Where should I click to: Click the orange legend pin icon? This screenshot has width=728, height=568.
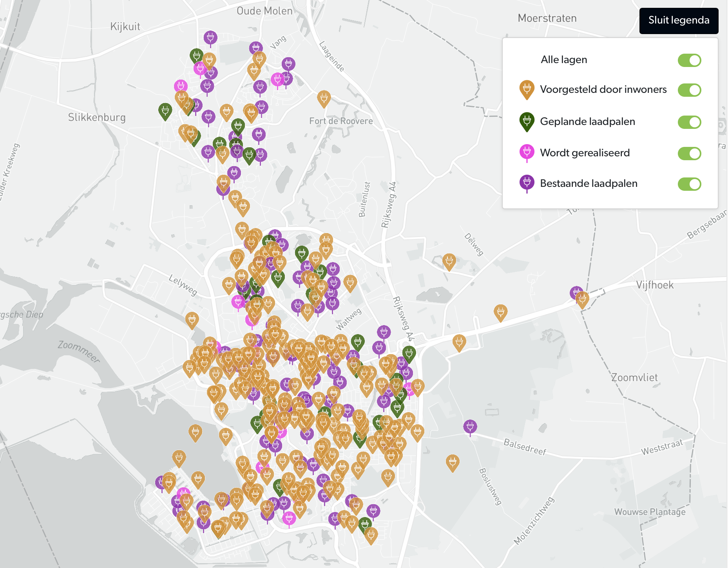(x=527, y=89)
